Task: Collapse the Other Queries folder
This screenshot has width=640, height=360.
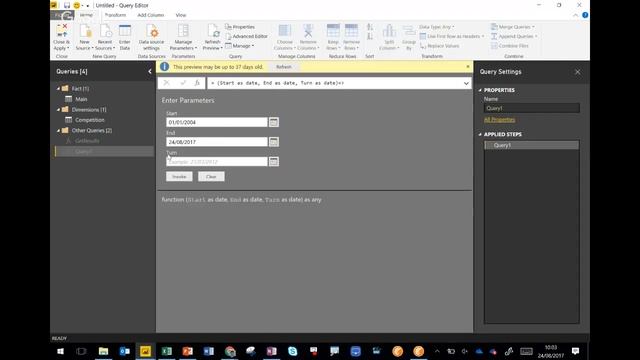Action: point(58,130)
